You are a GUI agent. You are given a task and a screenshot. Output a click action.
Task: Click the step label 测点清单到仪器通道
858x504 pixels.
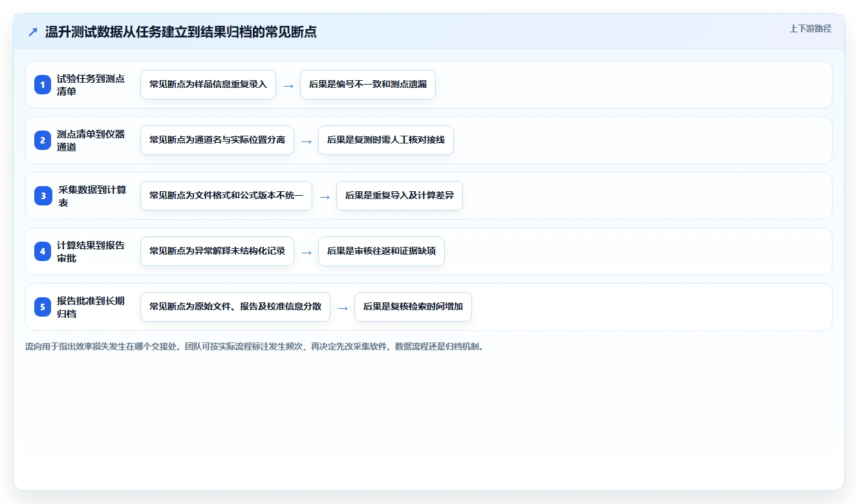[91, 140]
